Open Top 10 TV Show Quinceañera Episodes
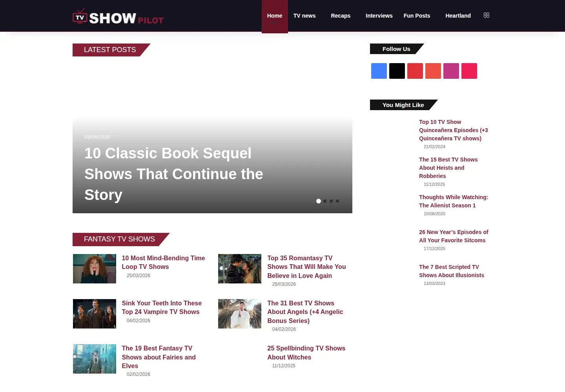The height and width of the screenshot is (392, 565). point(454,130)
